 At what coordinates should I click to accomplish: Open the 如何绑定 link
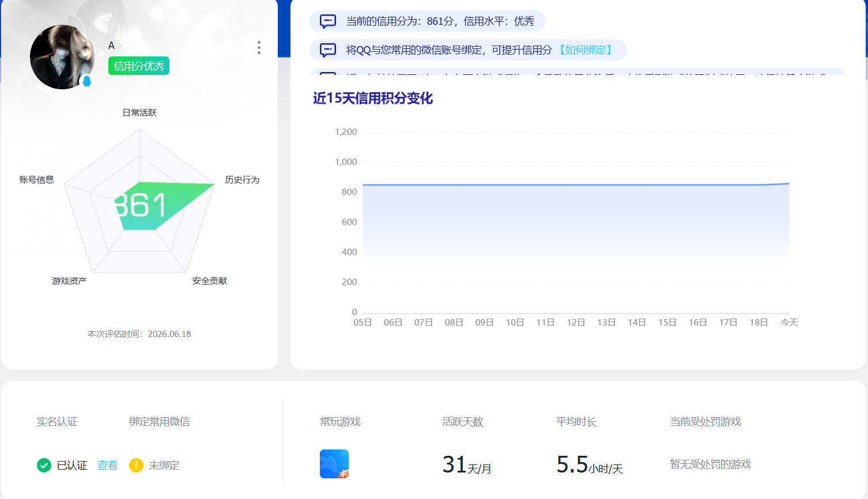[586, 50]
